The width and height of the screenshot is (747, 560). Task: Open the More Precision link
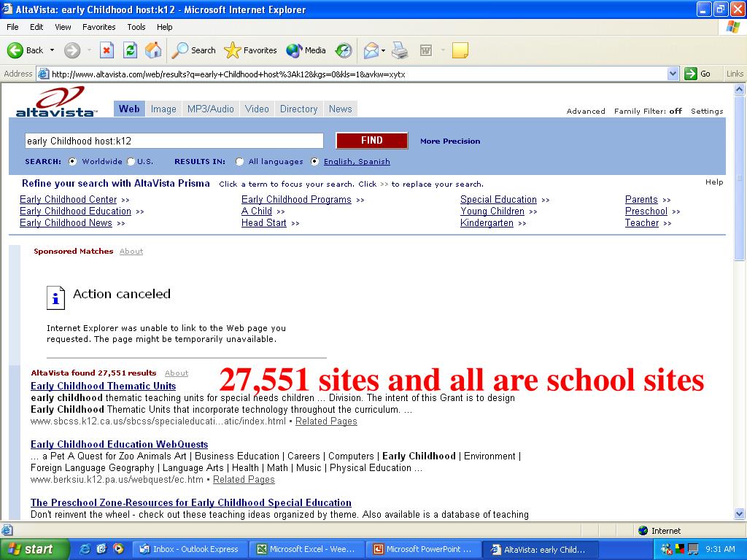tap(450, 141)
